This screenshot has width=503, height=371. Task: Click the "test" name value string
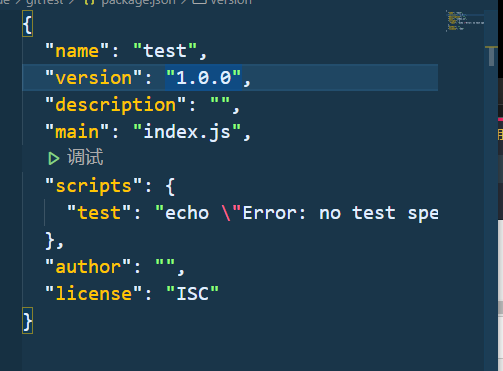(165, 51)
